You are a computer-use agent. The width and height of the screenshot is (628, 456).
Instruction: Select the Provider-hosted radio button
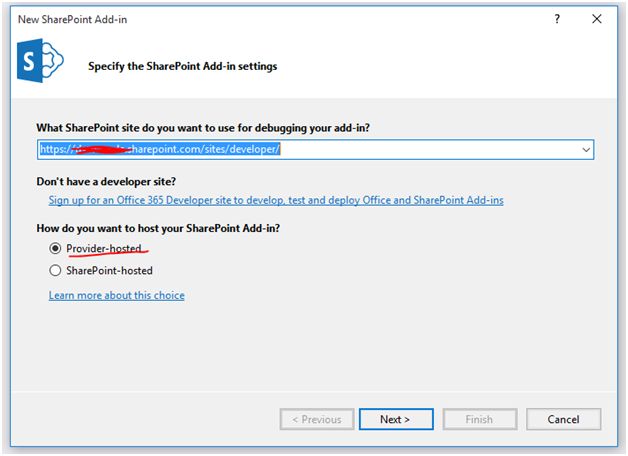(x=55, y=249)
